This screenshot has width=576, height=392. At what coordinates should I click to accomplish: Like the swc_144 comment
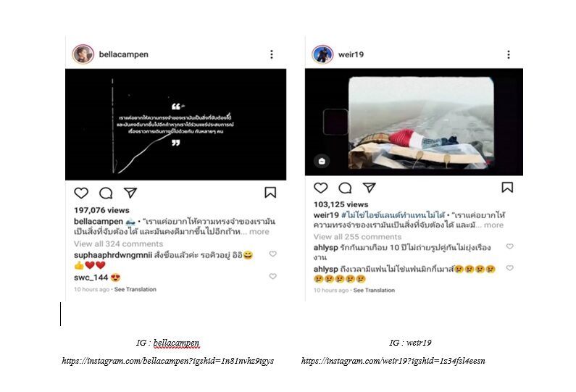pos(272,276)
